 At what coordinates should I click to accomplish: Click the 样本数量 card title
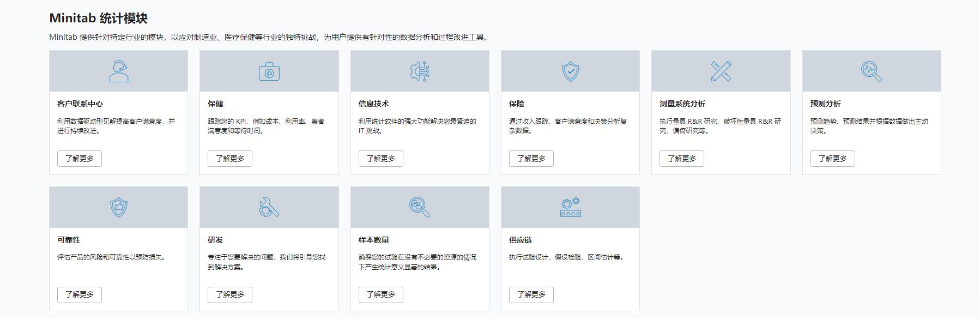[374, 240]
